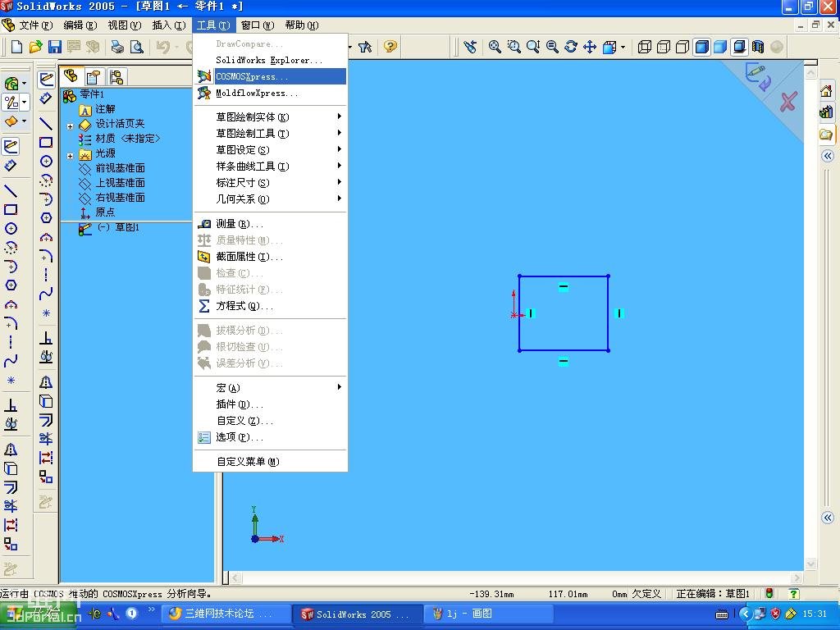
Task: Click the Print icon in toolbar
Action: (x=117, y=47)
